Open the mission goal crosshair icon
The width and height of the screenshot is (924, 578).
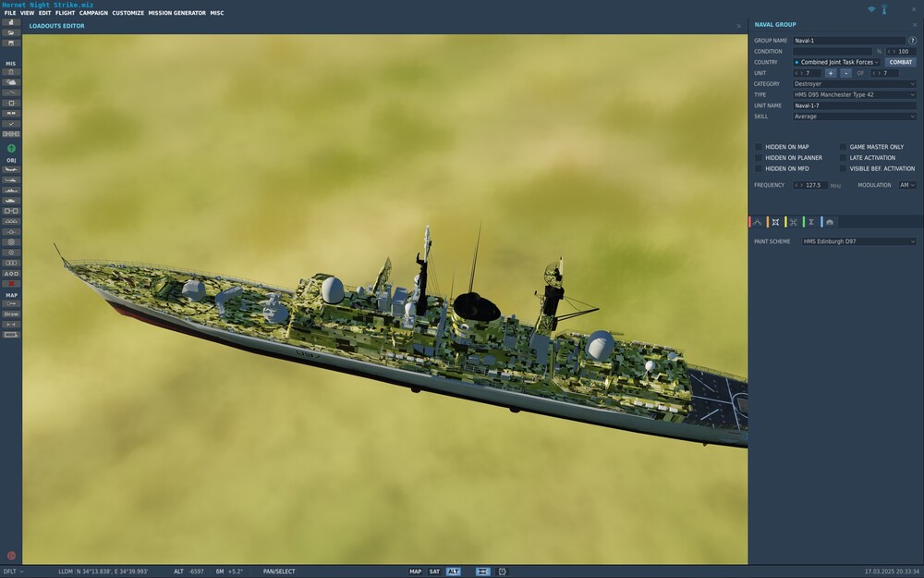[x=11, y=104]
